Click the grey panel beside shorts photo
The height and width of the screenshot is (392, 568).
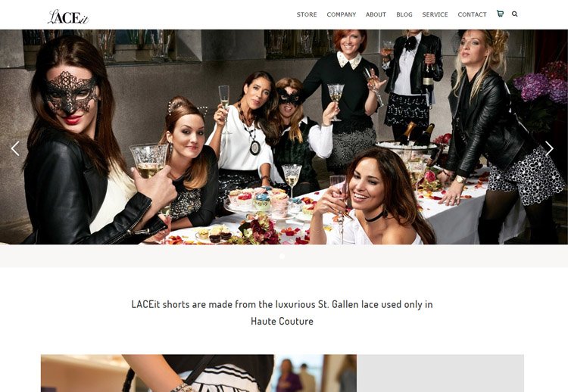coord(440,373)
